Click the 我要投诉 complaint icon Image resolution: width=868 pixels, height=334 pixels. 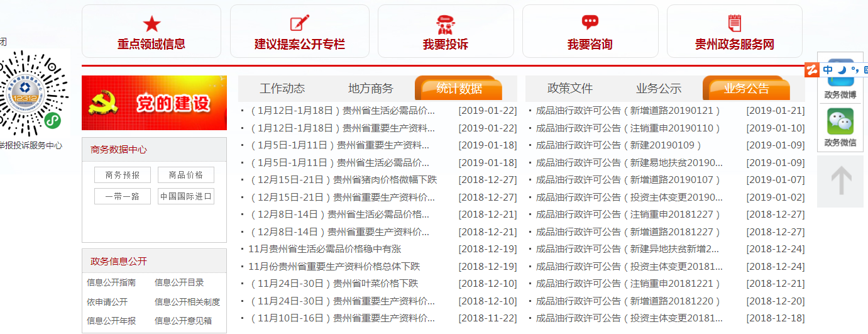(446, 24)
